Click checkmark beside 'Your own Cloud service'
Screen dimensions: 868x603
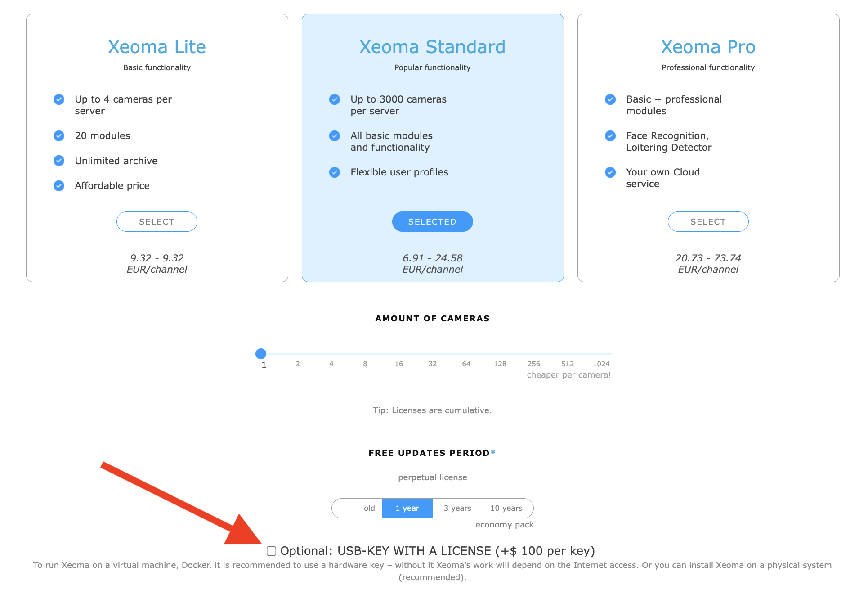tap(610, 172)
